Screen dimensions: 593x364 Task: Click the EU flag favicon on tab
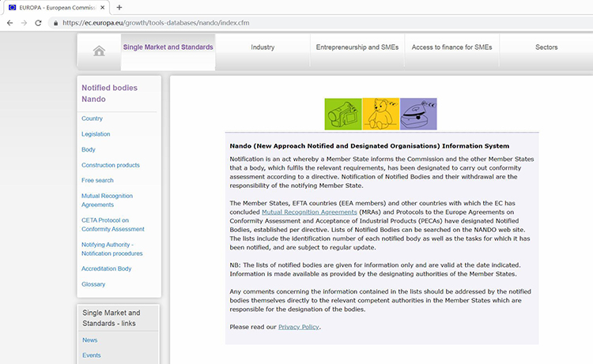click(13, 7)
